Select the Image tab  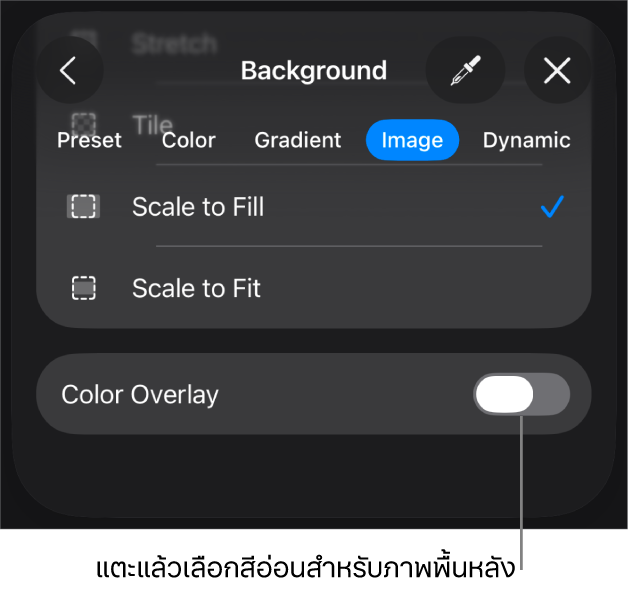[x=412, y=140]
